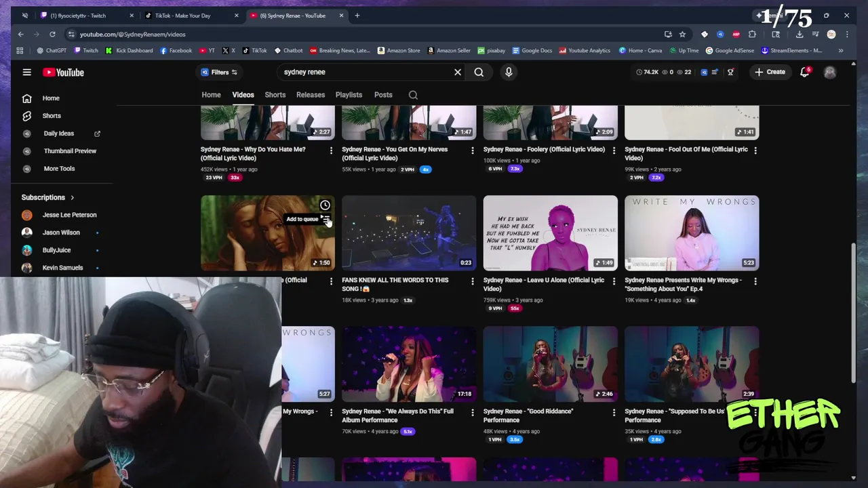Clear the sydney renee search text
868x488 pixels.
458,72
